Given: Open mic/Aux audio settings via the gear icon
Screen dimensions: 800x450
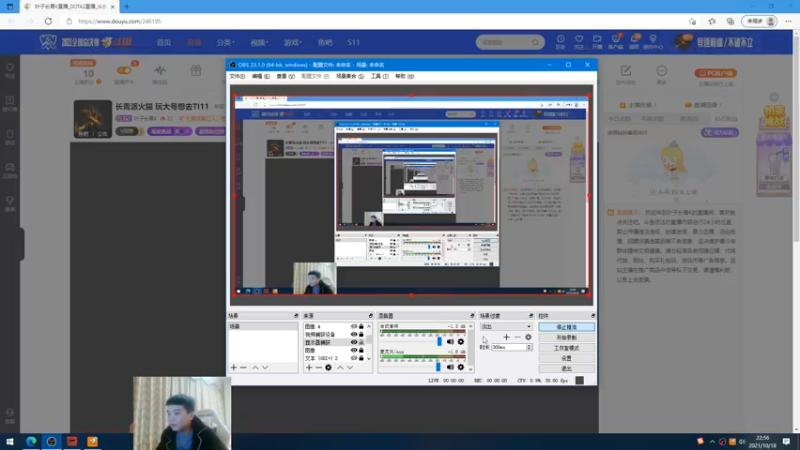Looking at the screenshot, I should (461, 367).
